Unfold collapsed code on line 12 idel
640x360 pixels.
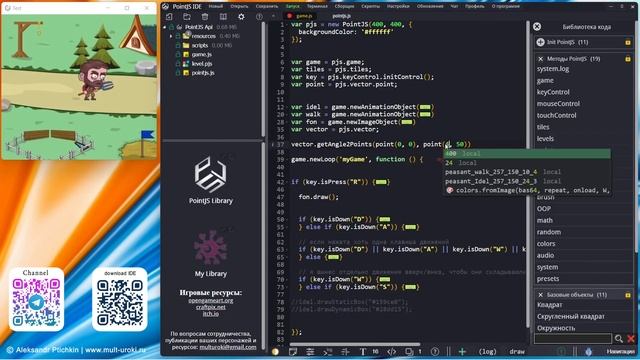pos(425,107)
